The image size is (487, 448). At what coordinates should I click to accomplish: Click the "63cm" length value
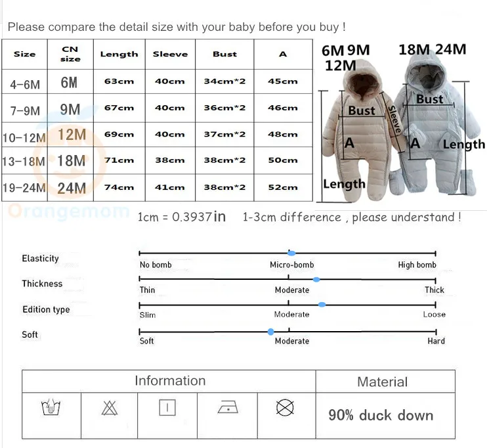click(119, 81)
